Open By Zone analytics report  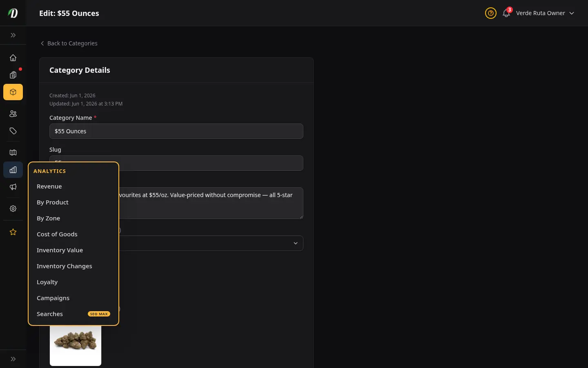point(73,218)
